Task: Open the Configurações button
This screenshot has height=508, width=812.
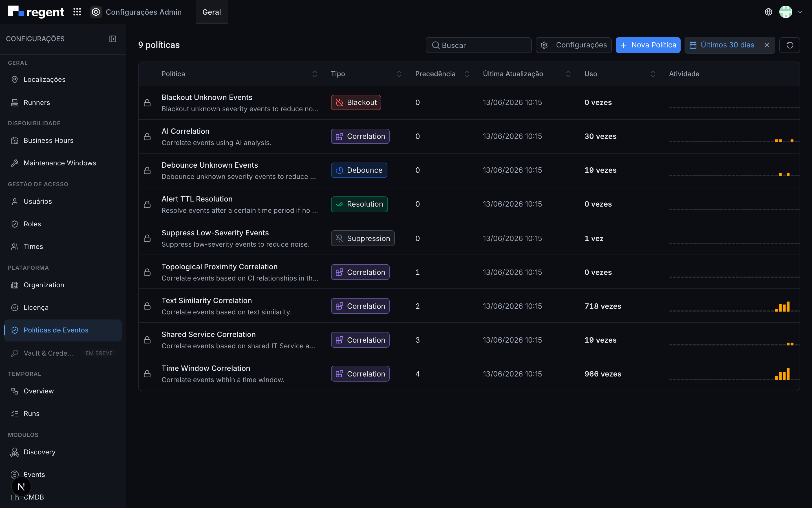Action: coord(573,45)
